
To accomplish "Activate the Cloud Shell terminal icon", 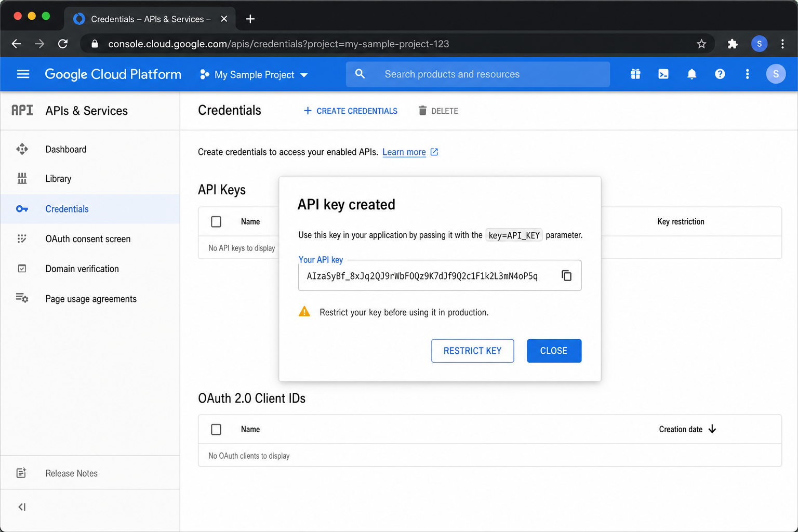I will (x=663, y=74).
